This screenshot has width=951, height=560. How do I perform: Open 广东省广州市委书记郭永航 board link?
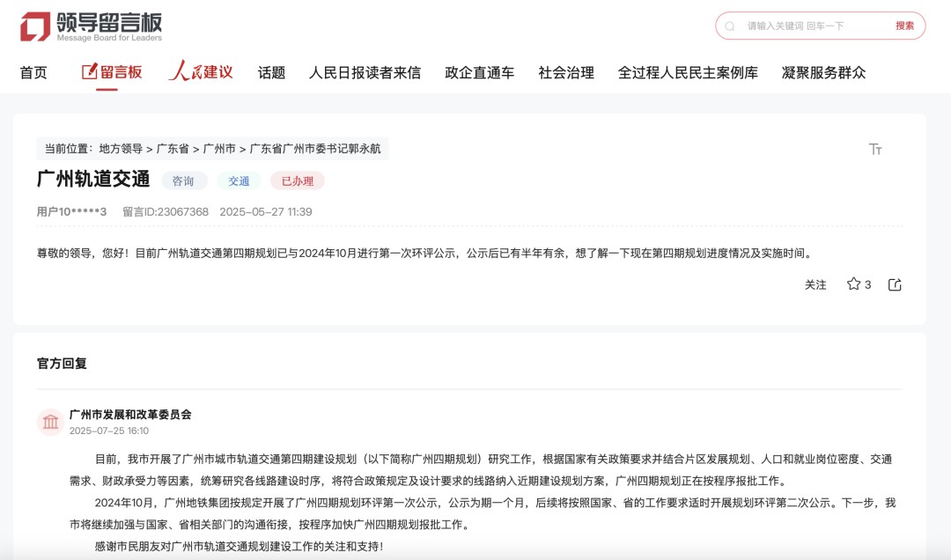[x=313, y=148]
